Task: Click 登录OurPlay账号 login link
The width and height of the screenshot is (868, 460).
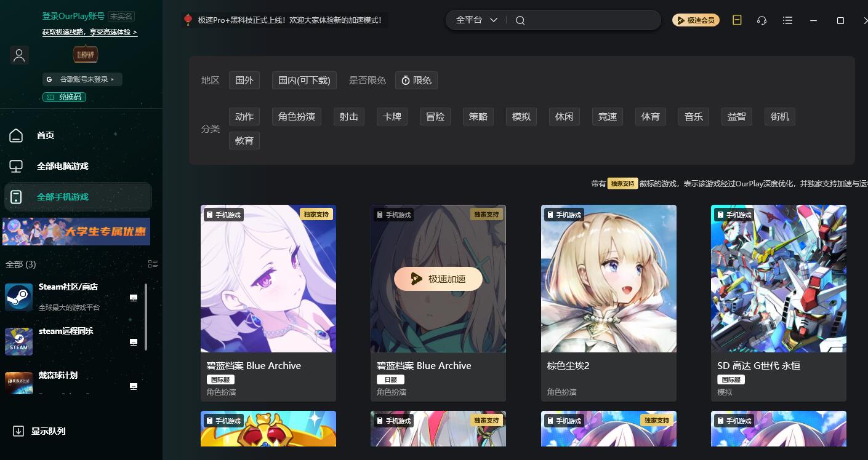Action: (73, 16)
